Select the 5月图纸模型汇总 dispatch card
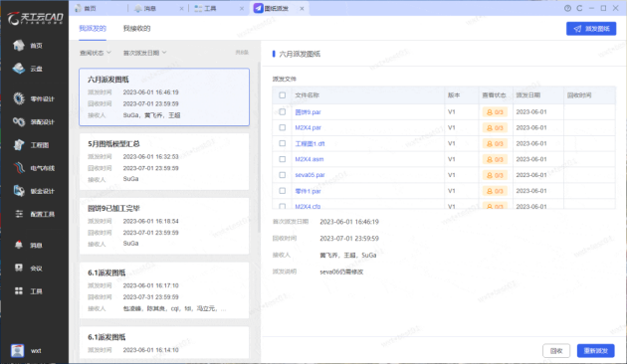627x364 pixels. click(164, 161)
